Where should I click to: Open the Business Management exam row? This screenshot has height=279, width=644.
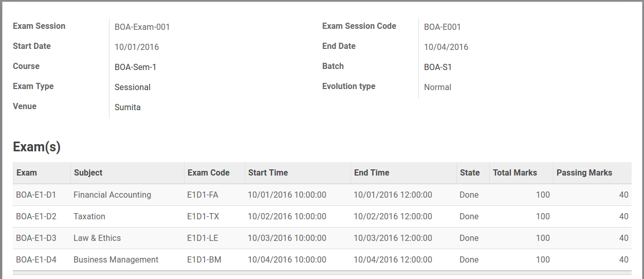coord(322,259)
